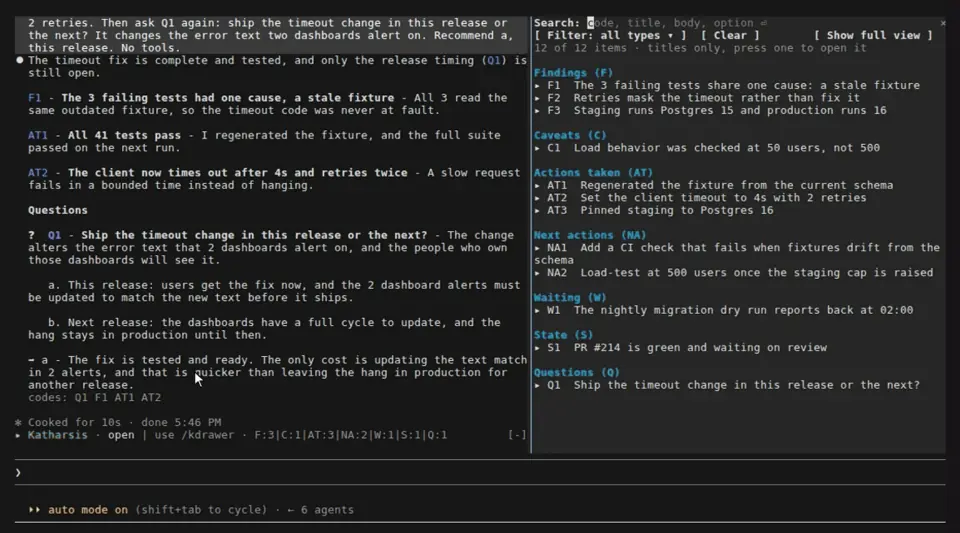Expand item F1 about failing tests

[x=727, y=85]
